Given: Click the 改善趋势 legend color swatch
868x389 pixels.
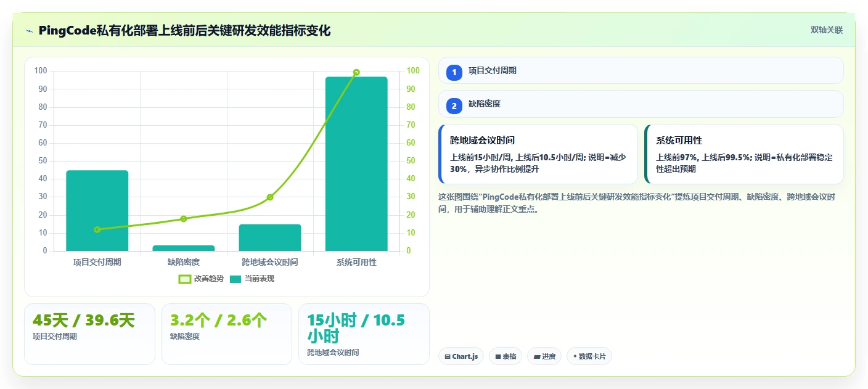Looking at the screenshot, I should [x=184, y=279].
